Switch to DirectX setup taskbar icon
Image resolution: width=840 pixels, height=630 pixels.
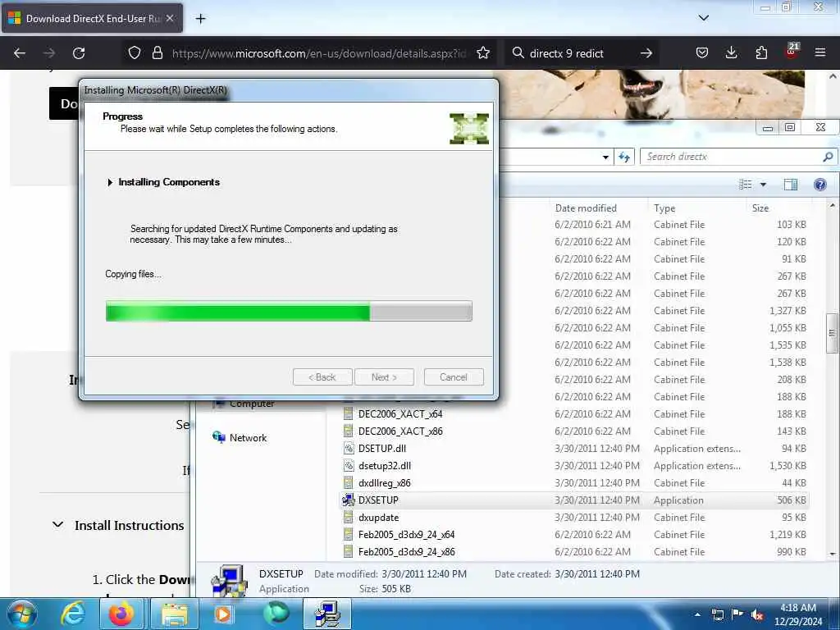coord(327,614)
